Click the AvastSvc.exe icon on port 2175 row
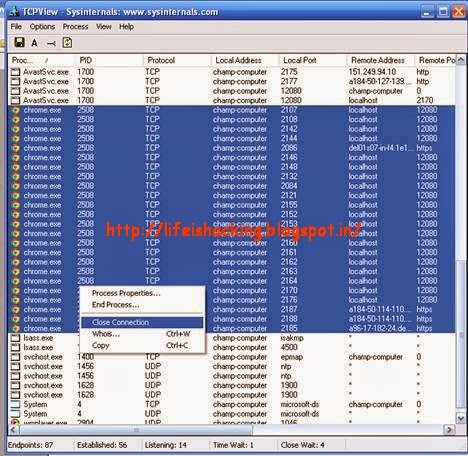The height and width of the screenshot is (456, 468). (15, 72)
